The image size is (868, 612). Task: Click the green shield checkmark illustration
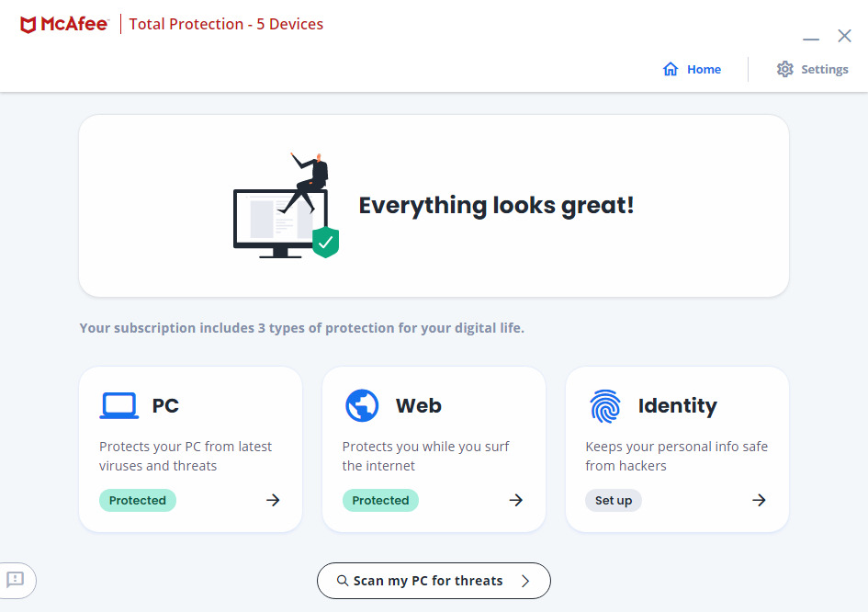pyautogui.click(x=325, y=243)
